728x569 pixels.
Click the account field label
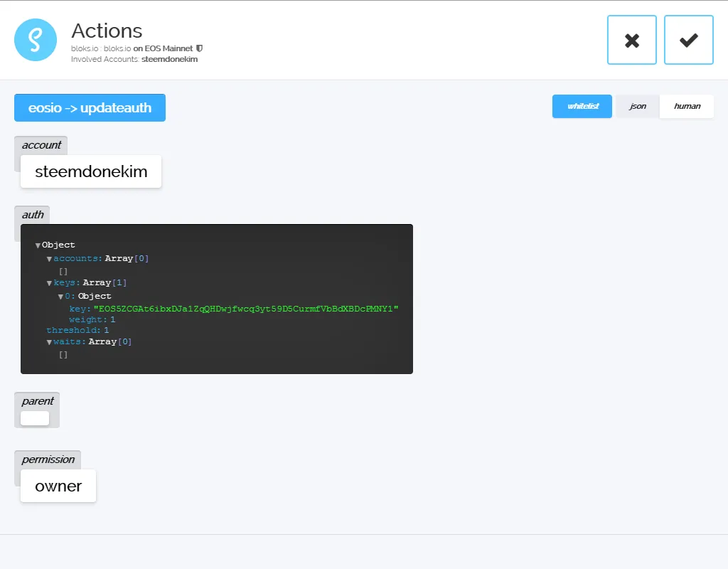41,145
